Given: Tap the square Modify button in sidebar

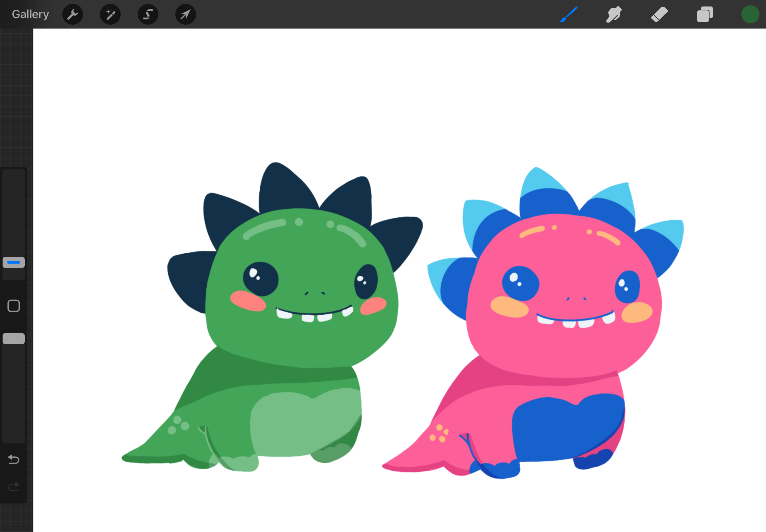Looking at the screenshot, I should coord(14,306).
